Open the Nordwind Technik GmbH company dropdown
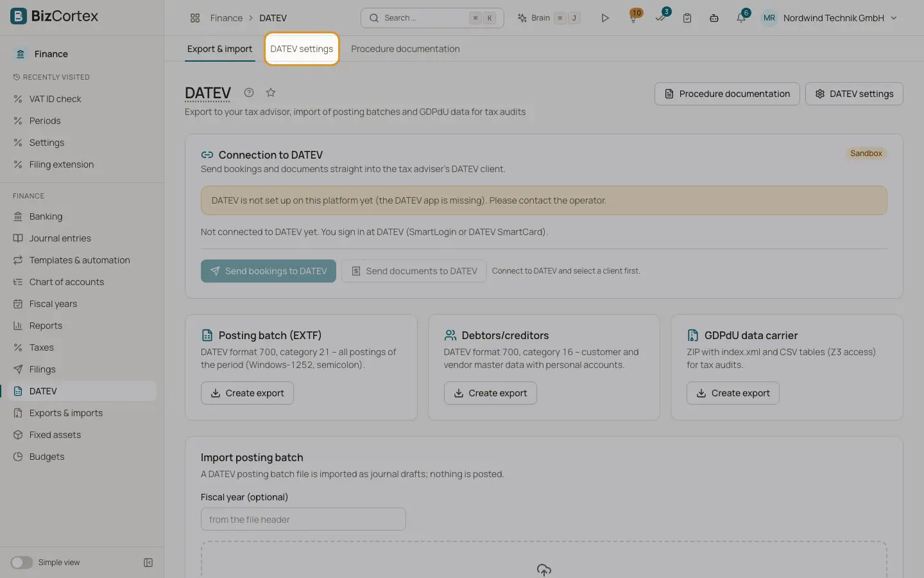The width and height of the screenshot is (924, 578). (x=839, y=18)
